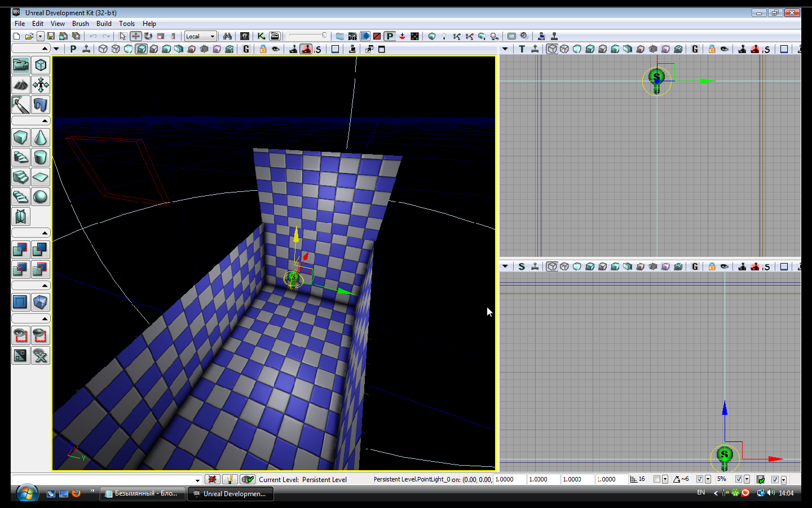This screenshot has width=812, height=508.
Task: Click the first scale value field
Action: pos(509,479)
